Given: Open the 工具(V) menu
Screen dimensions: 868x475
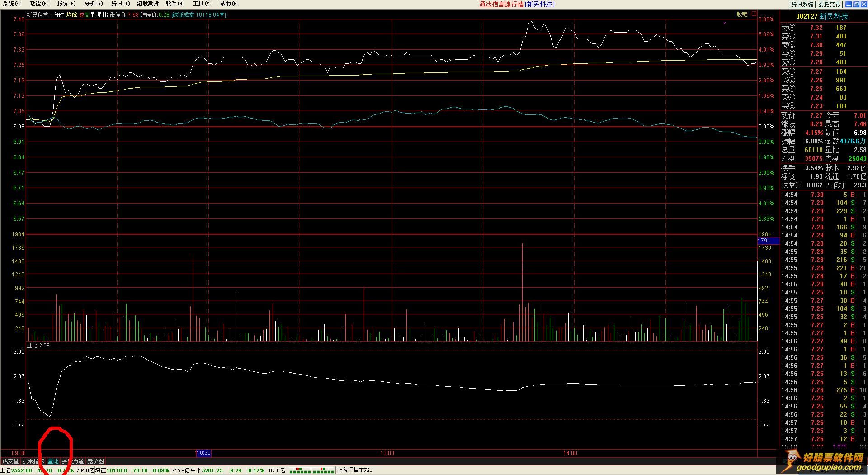Looking at the screenshot, I should 202,4.
